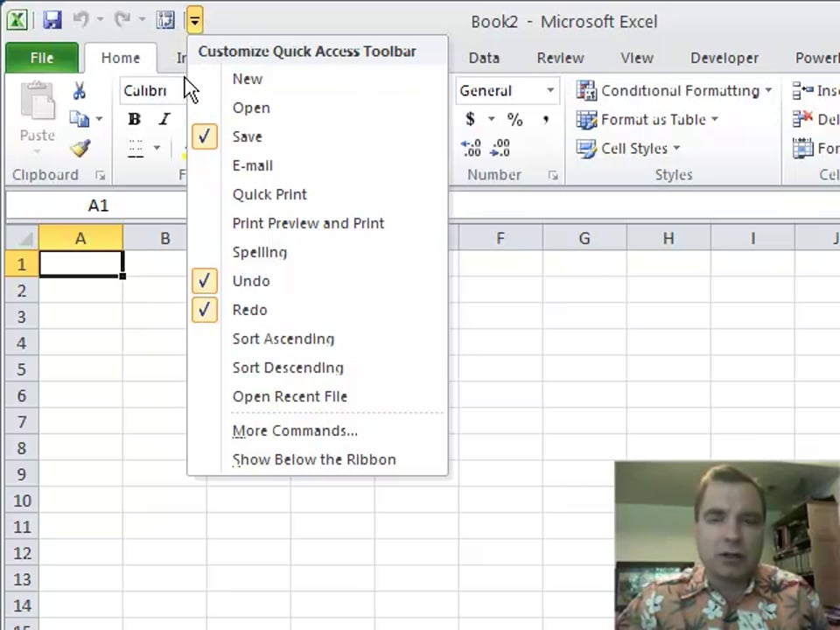Screen dimensions: 840x630
Task: Select column H header
Action: pyautogui.click(x=668, y=238)
